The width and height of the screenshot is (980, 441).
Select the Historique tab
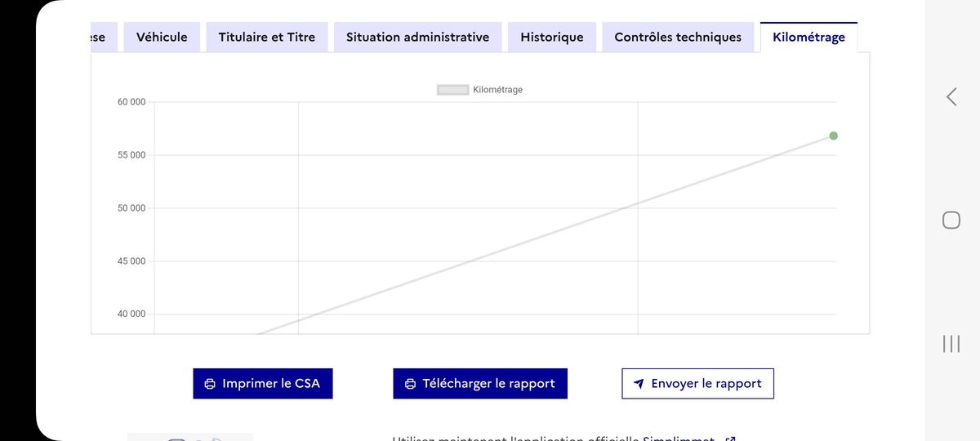click(x=552, y=38)
